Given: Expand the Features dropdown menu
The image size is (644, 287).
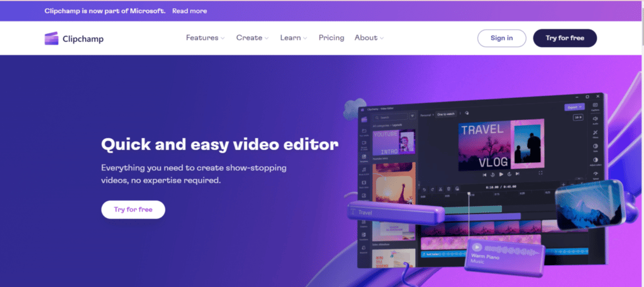Looking at the screenshot, I should tap(205, 38).
